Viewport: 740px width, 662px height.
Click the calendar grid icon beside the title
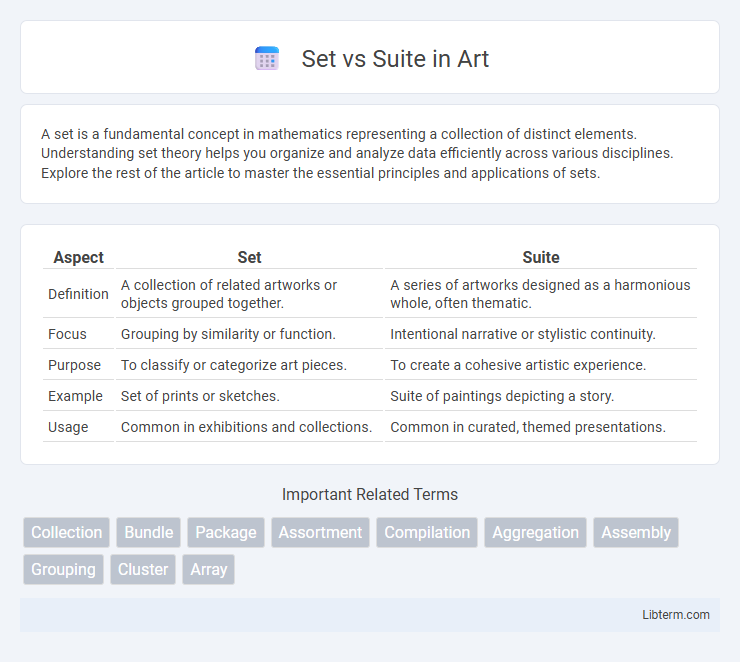tap(267, 59)
